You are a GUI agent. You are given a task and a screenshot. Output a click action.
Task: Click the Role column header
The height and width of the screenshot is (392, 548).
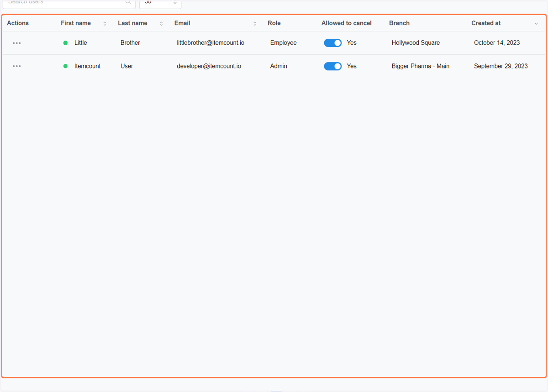click(274, 23)
